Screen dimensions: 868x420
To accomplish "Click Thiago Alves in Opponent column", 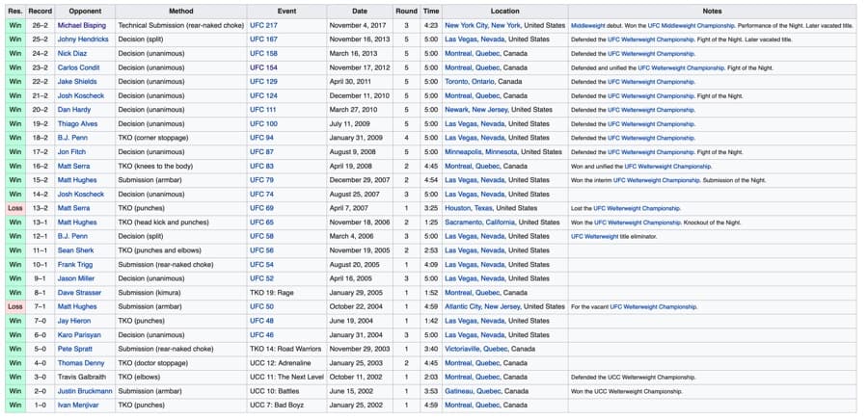I will [77, 124].
